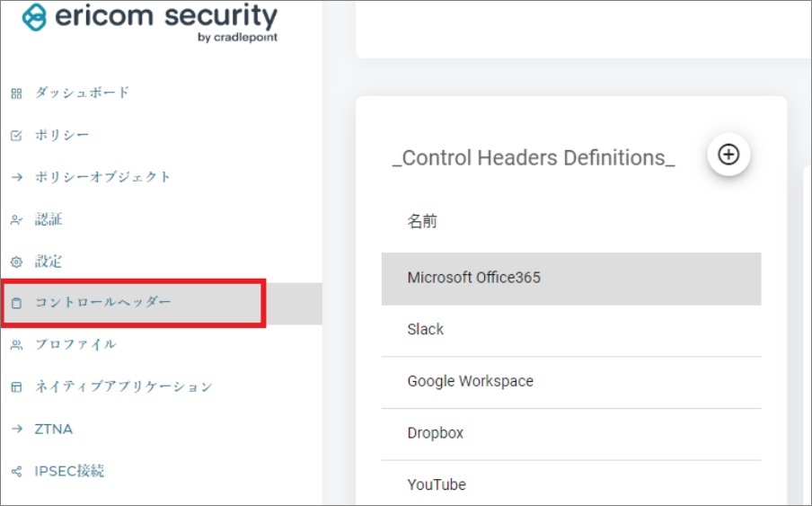
Task: Open the ネイティブアプリケーション menu item
Action: click(x=123, y=386)
